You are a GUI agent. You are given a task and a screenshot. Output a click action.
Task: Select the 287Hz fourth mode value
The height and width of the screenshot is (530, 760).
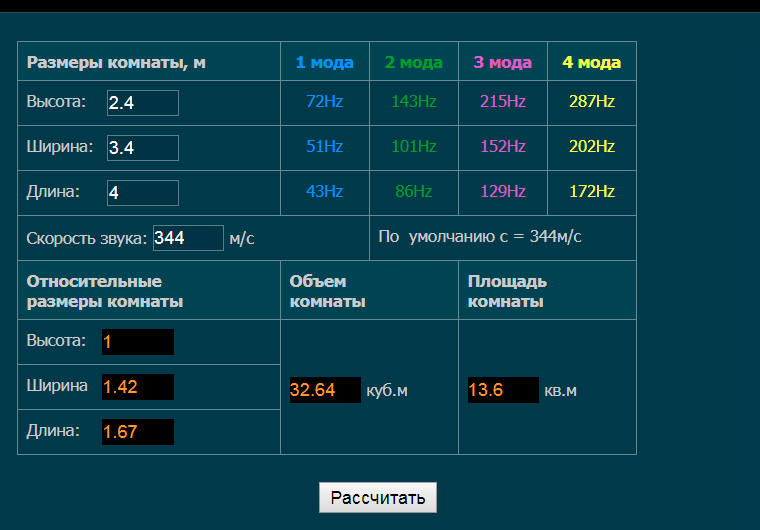click(591, 101)
